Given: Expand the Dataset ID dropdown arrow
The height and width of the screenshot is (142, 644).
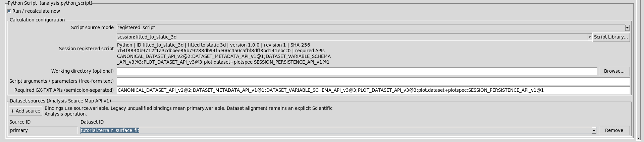Looking at the screenshot, I should pyautogui.click(x=594, y=130).
